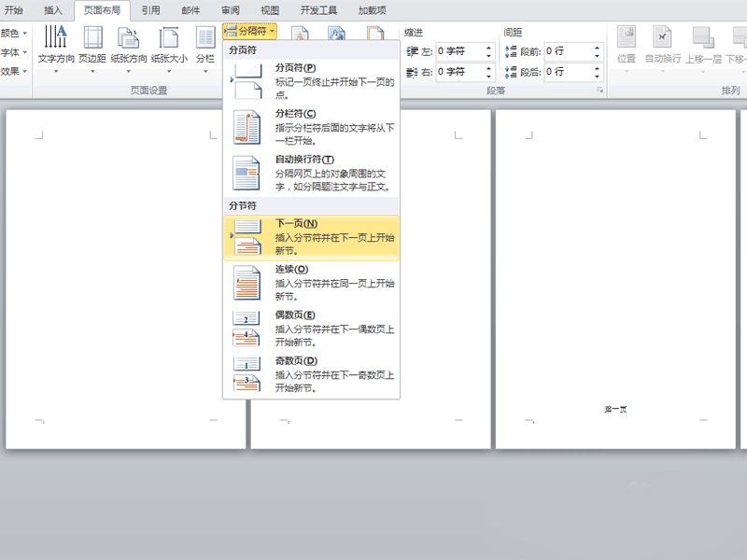747x560 pixels.
Task: Click the spacing after (段后) value field
Action: pos(568,72)
